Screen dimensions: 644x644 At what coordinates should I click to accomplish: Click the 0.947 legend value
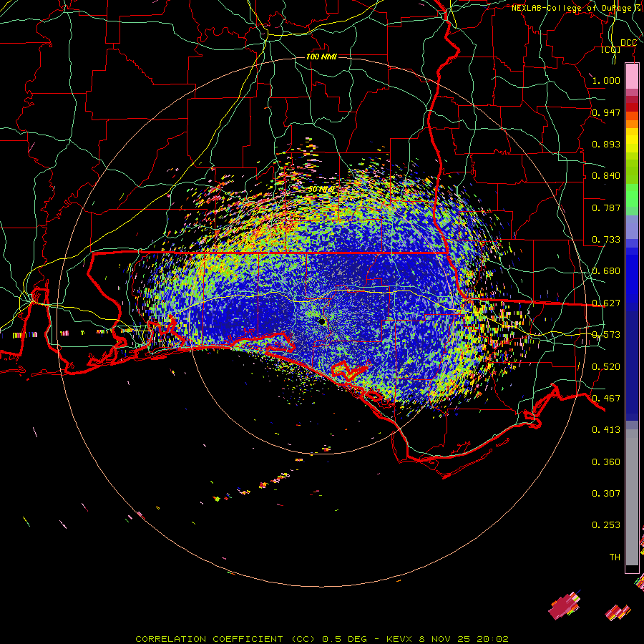click(x=606, y=112)
